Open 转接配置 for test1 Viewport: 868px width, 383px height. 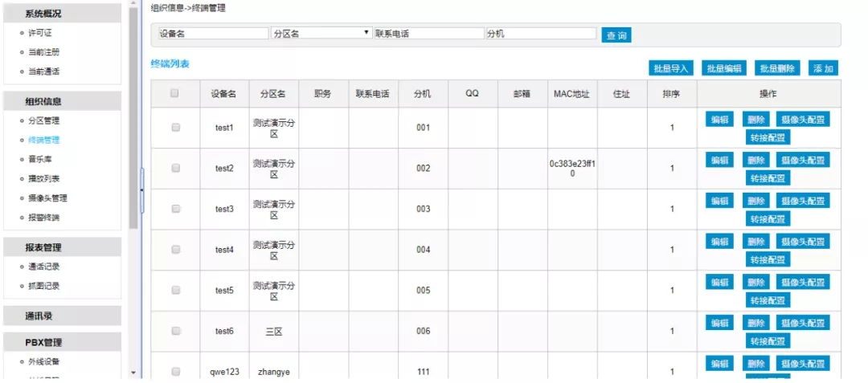coord(768,137)
